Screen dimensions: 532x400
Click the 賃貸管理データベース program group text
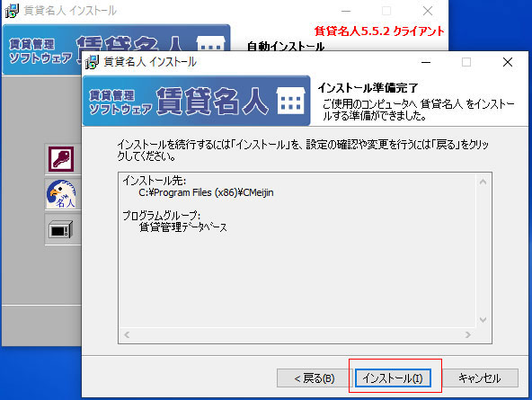coord(183,227)
